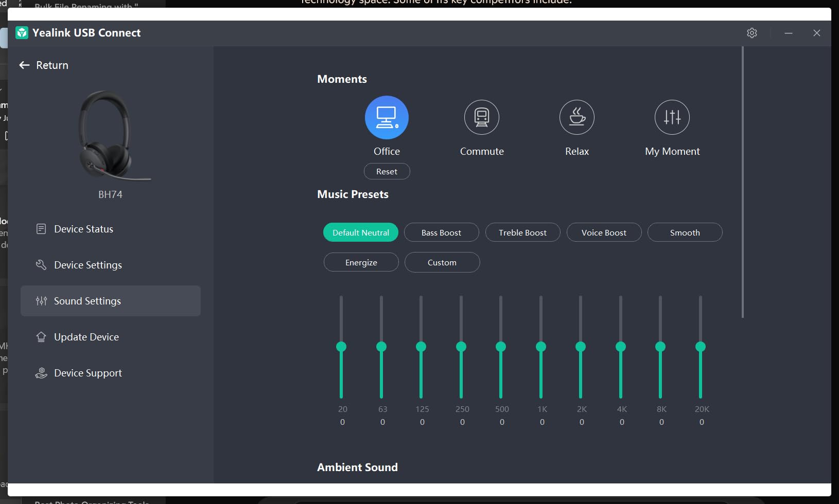Open the Device Support page
The width and height of the screenshot is (839, 504).
click(111, 373)
